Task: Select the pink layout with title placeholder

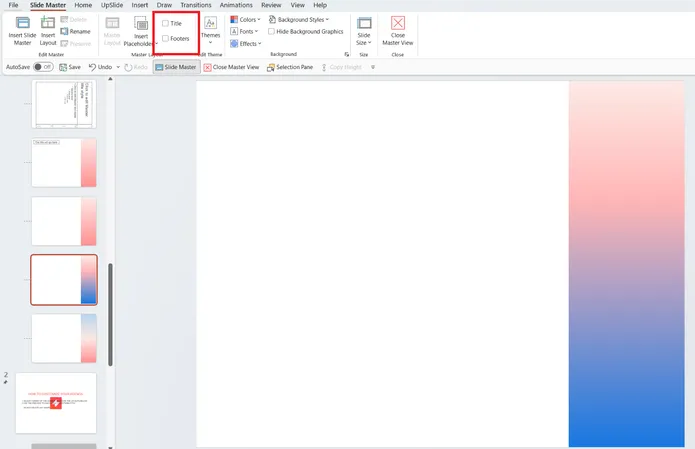Action: point(64,162)
